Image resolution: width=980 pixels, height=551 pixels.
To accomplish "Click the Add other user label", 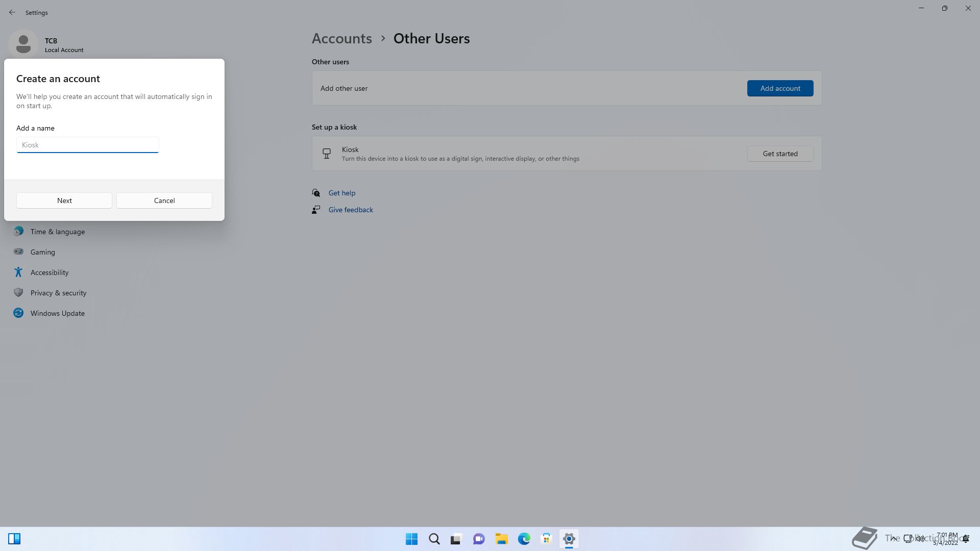I will point(344,88).
